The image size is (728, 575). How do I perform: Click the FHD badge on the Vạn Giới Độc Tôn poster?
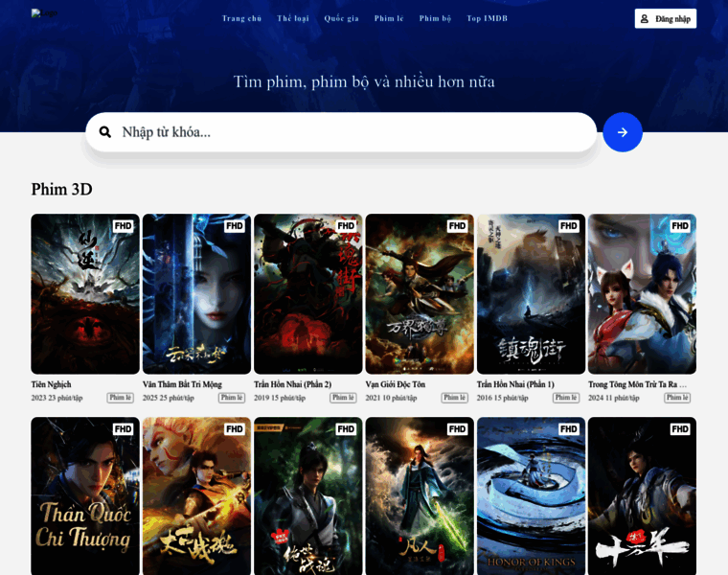457,226
